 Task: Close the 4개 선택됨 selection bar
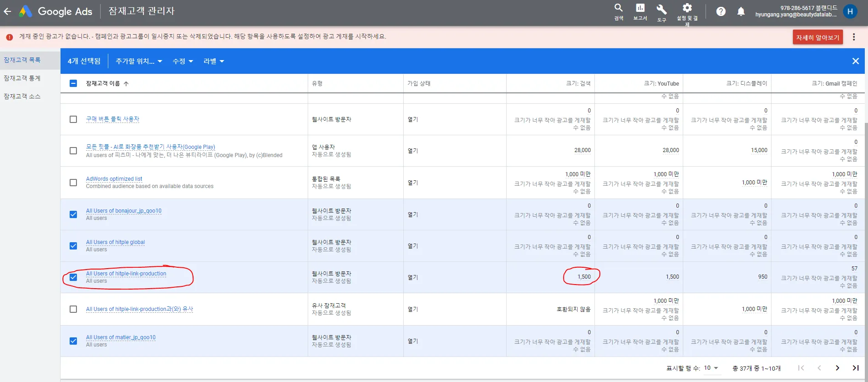point(856,61)
